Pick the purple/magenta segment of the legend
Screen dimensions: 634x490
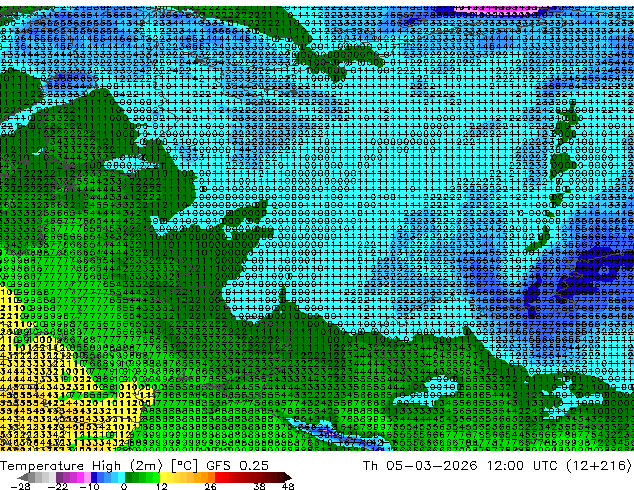pyautogui.click(x=73, y=477)
